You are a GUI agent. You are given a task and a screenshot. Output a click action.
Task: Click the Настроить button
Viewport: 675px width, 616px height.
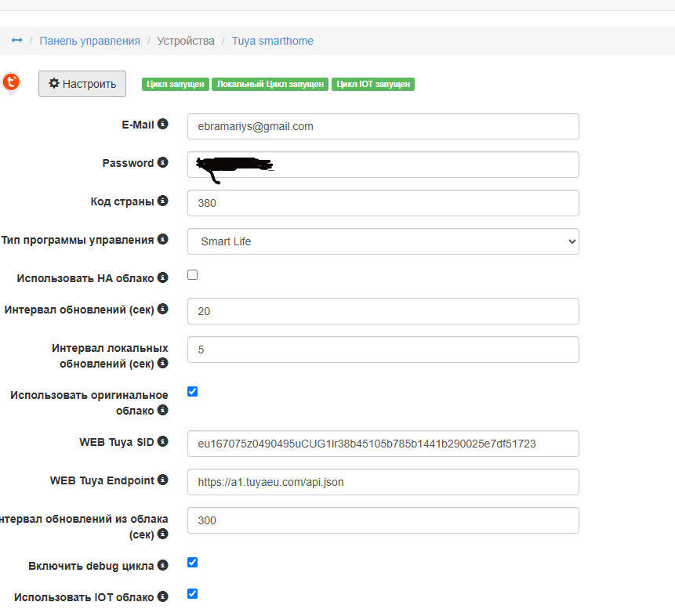[82, 84]
